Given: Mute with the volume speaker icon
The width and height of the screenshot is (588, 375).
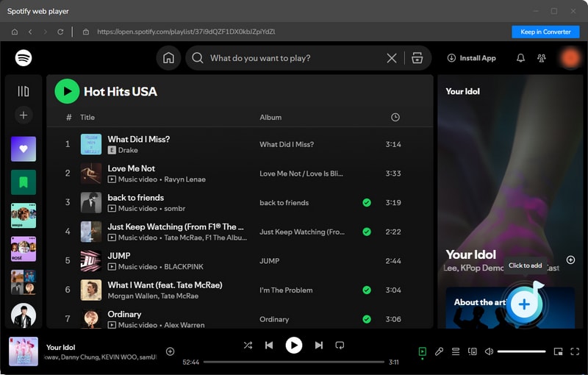Looking at the screenshot, I should 489,351.
